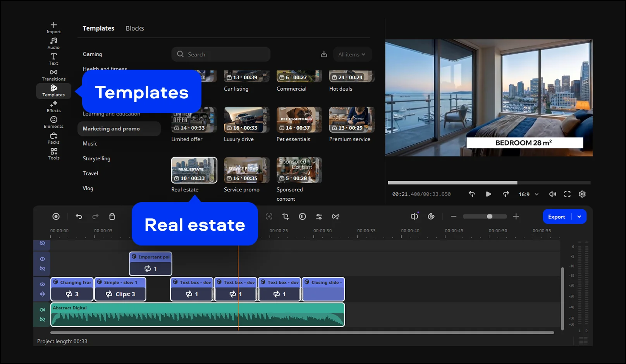
Task: Click the Export button
Action: tap(557, 216)
